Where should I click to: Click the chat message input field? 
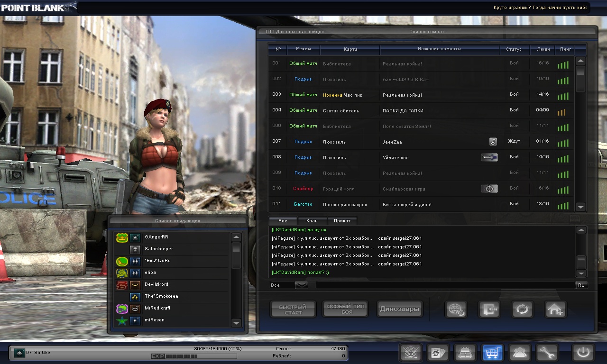click(445, 285)
